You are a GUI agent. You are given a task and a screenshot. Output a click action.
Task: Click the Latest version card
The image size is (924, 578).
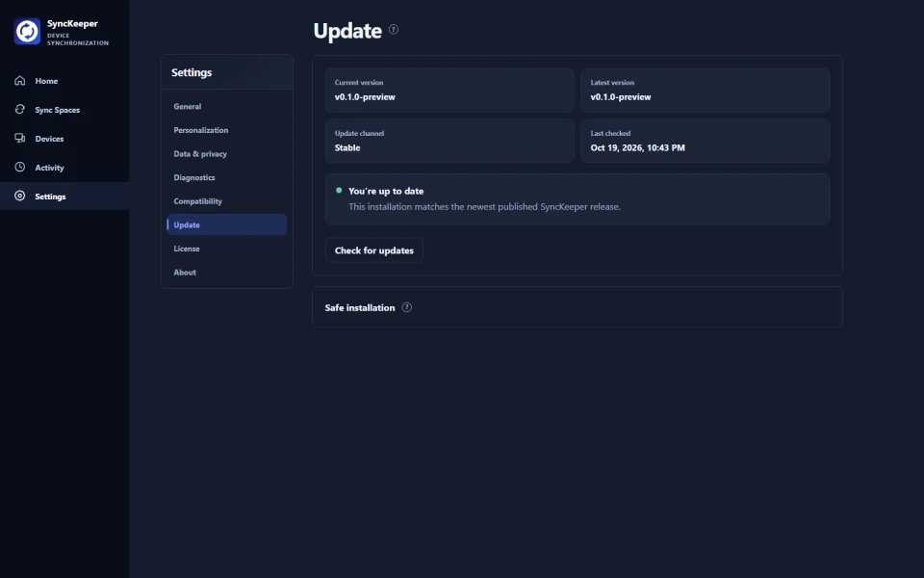click(x=706, y=91)
